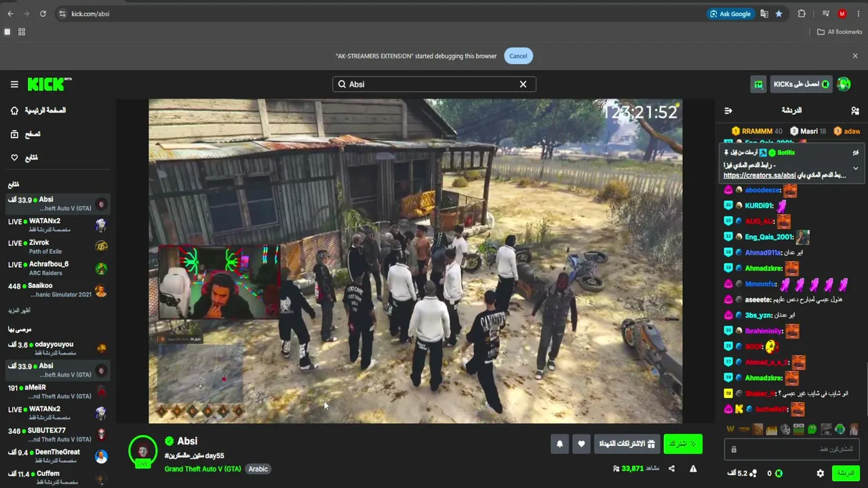The width and height of the screenshot is (868, 488).
Task: Click the kick.com/absi address bar
Action: pyautogui.click(x=380, y=14)
